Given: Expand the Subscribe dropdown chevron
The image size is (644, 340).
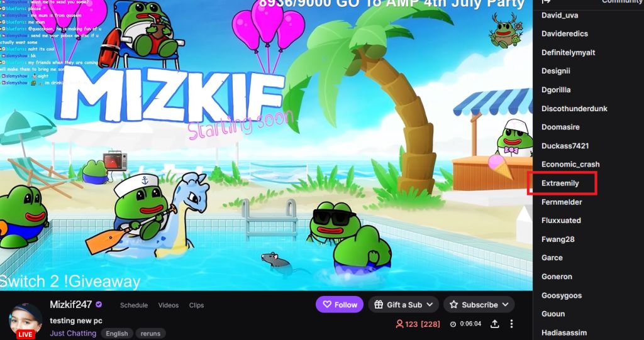Looking at the screenshot, I should point(505,305).
